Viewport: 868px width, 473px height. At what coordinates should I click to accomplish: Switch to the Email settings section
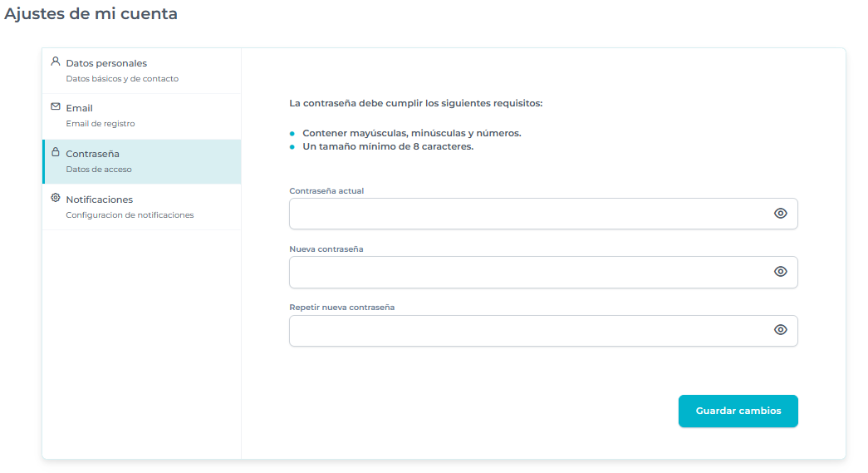point(79,108)
